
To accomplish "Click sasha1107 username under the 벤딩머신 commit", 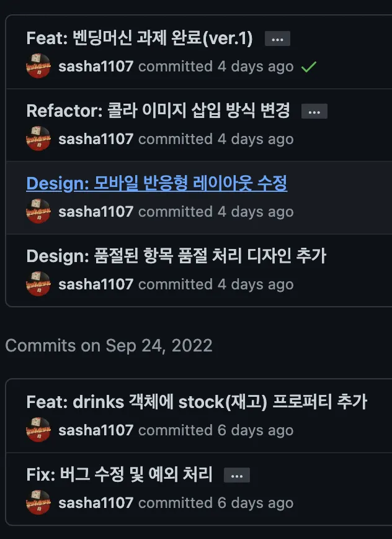I will point(96,66).
